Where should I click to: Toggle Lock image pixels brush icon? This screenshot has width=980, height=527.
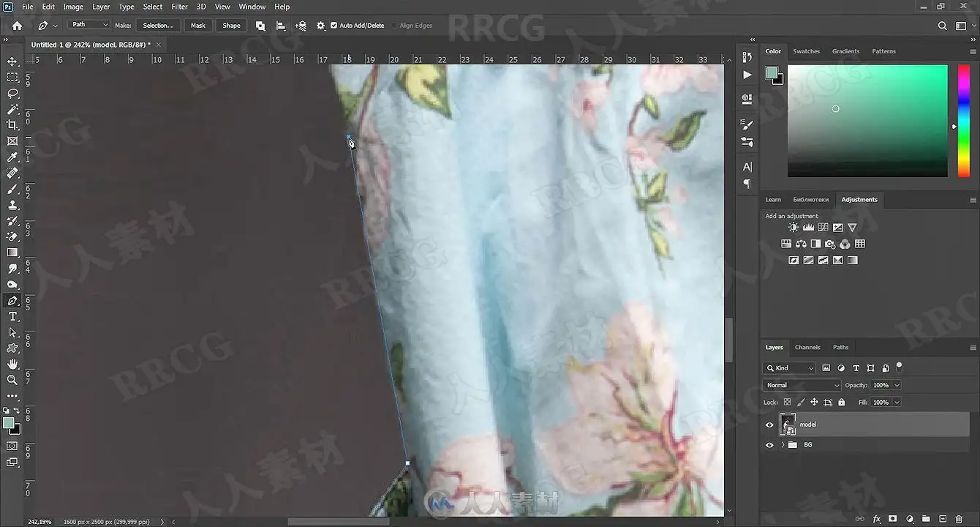tap(801, 403)
